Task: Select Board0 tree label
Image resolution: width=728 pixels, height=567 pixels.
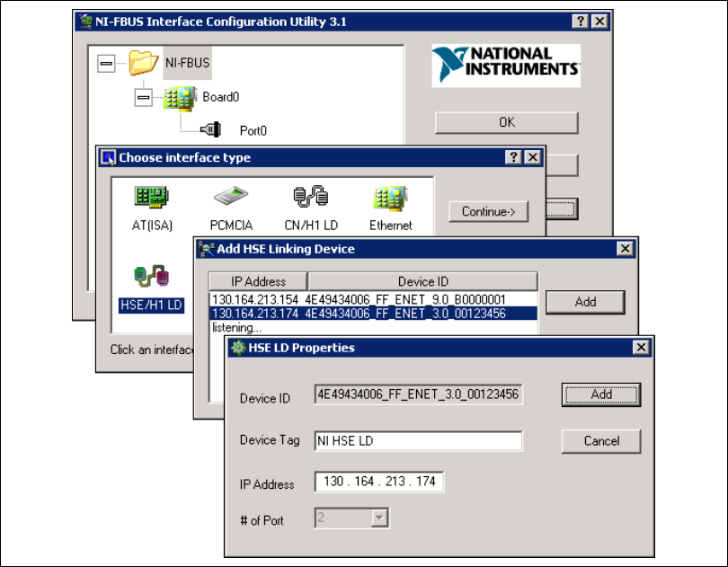Action: 220,97
